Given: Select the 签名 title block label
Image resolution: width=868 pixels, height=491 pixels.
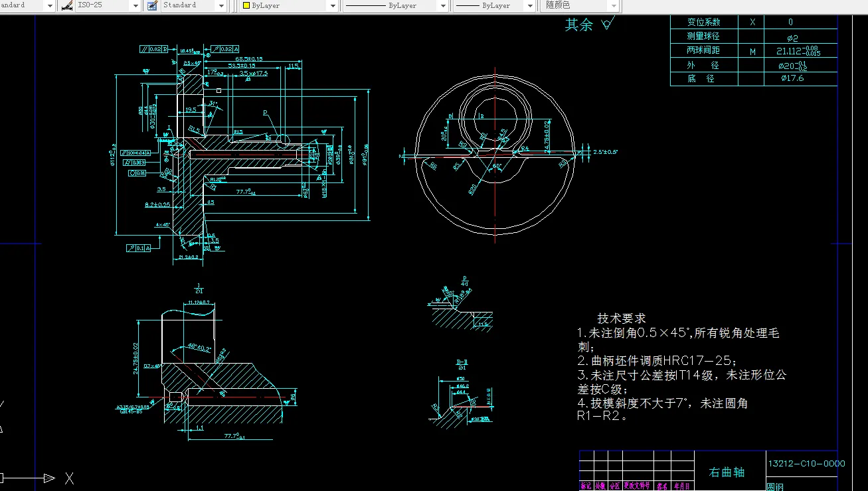Looking at the screenshot, I should (662, 486).
